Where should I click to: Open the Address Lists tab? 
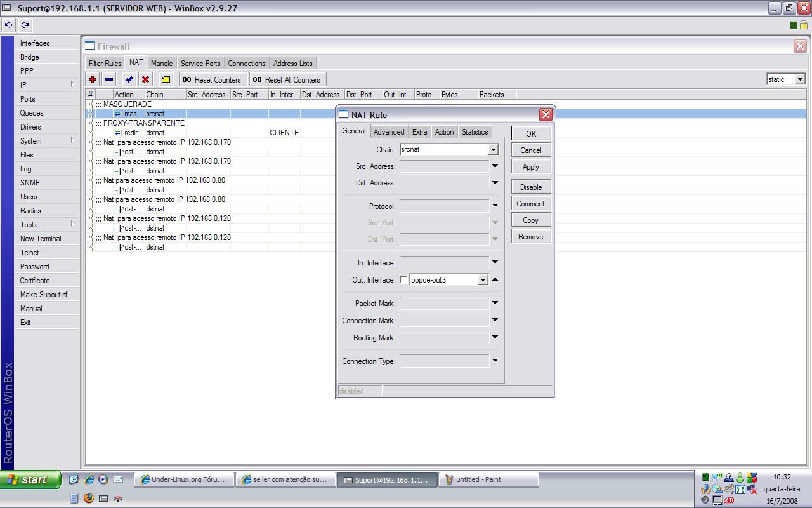[x=292, y=63]
